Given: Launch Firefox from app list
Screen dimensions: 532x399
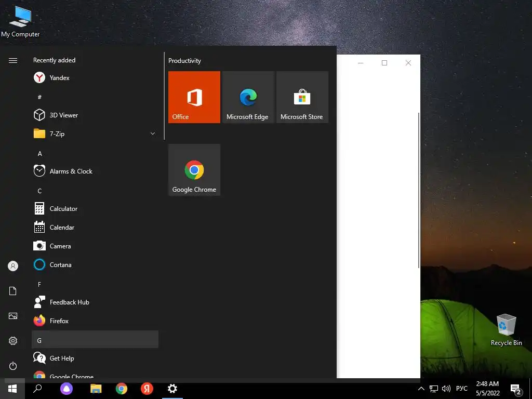Looking at the screenshot, I should click(95, 321).
